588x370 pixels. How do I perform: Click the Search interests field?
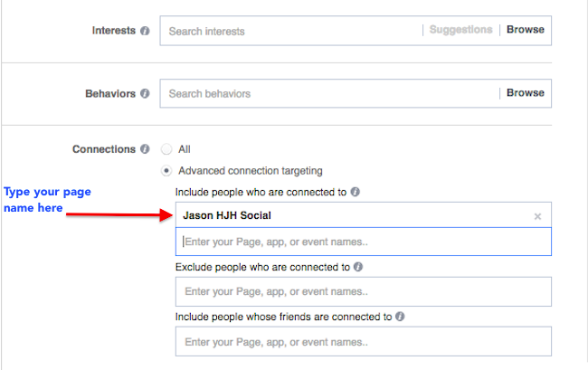tap(289, 31)
